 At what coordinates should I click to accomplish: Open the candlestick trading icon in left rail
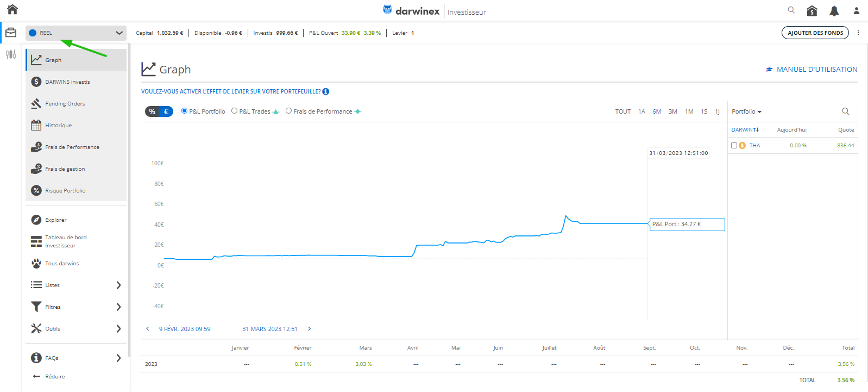point(11,54)
